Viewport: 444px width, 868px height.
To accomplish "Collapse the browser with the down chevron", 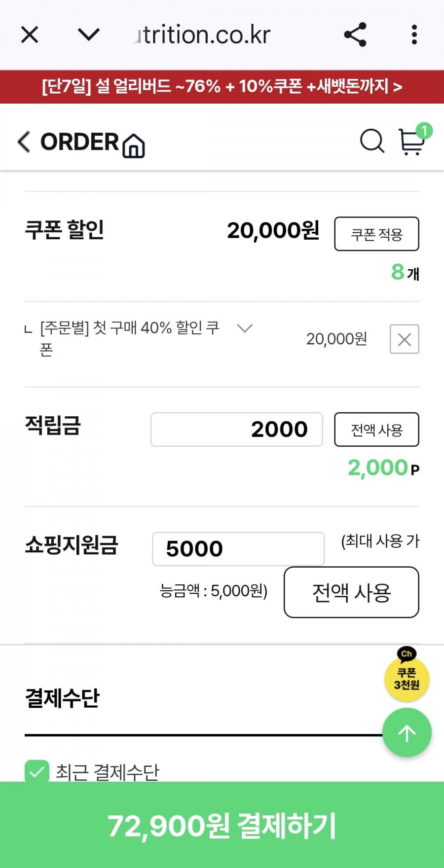I will point(89,35).
